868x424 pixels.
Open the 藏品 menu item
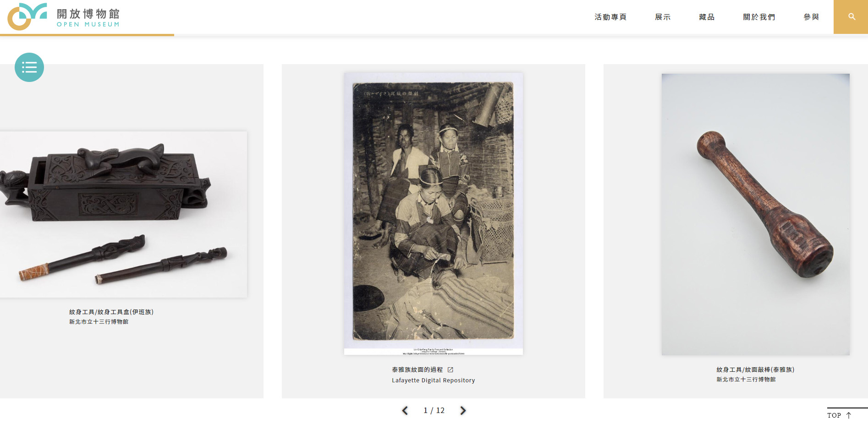pyautogui.click(x=707, y=17)
